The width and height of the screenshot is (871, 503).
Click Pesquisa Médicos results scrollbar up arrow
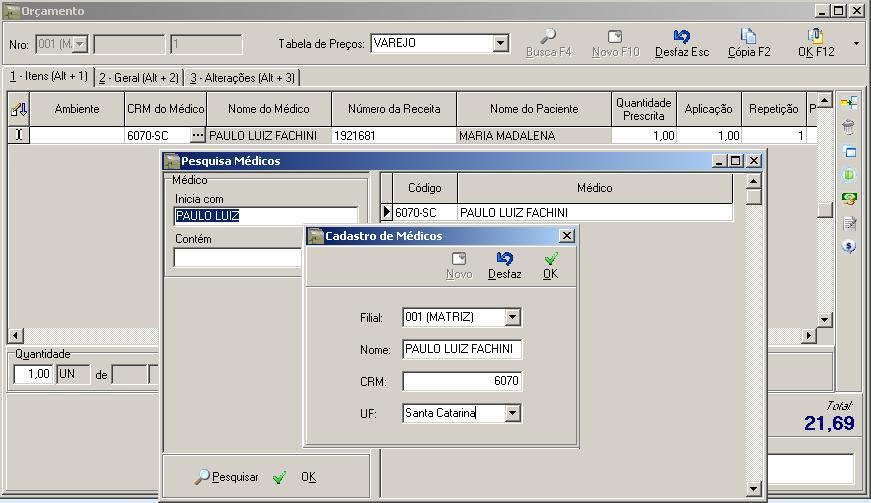pos(753,181)
